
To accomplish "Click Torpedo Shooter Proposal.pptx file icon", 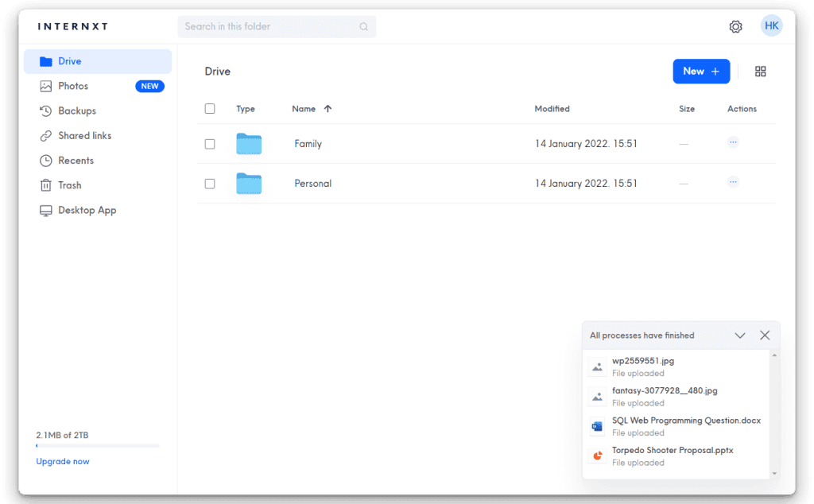I will tap(597, 456).
